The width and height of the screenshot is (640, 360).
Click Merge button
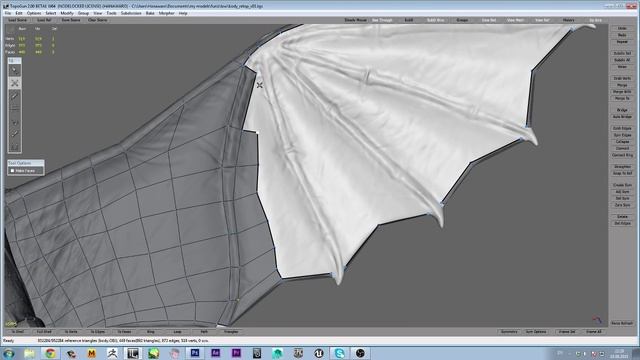pos(622,85)
